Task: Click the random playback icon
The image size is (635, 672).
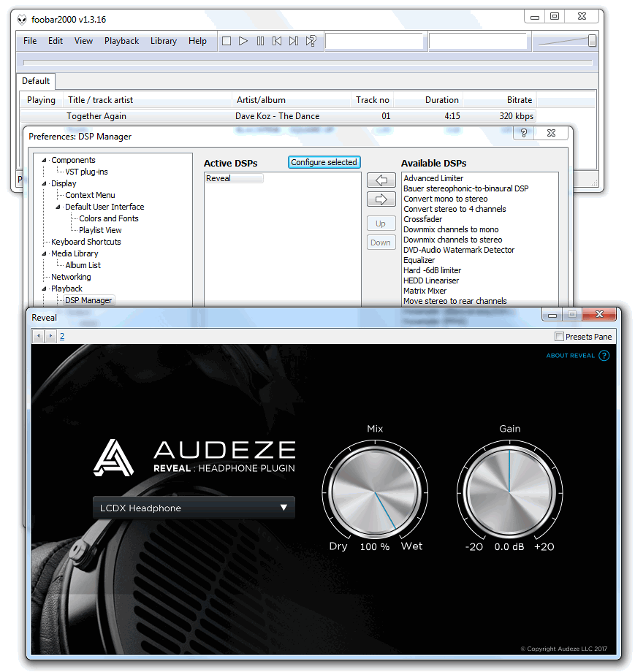Action: click(x=311, y=41)
